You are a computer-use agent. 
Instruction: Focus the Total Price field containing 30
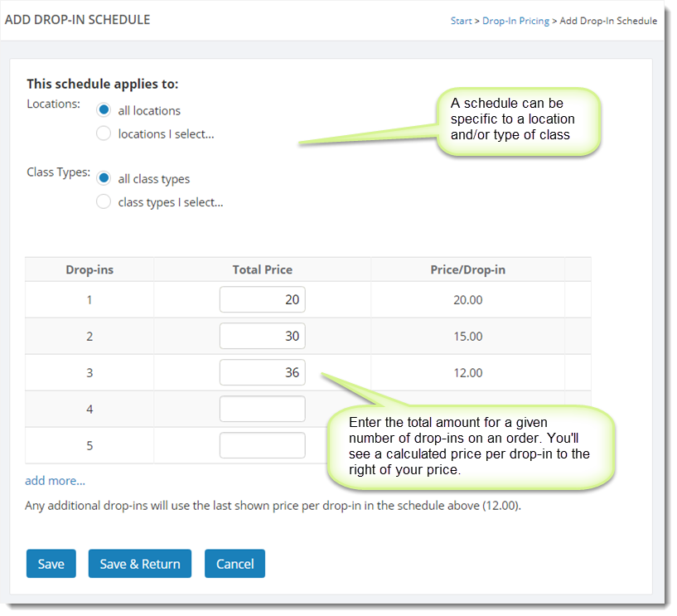[262, 336]
